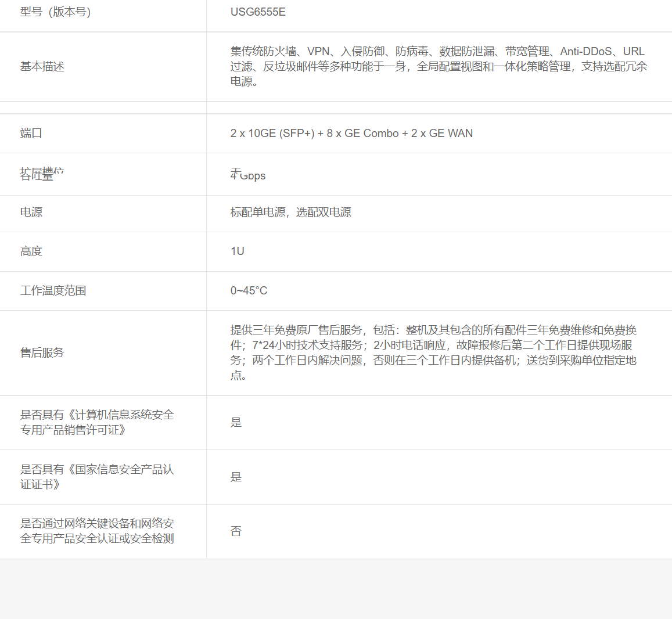Viewport: 672px width, 619px height.
Task: Click the service paragraph starting '提供三年免费原厂售后服务'
Action: tap(433, 352)
